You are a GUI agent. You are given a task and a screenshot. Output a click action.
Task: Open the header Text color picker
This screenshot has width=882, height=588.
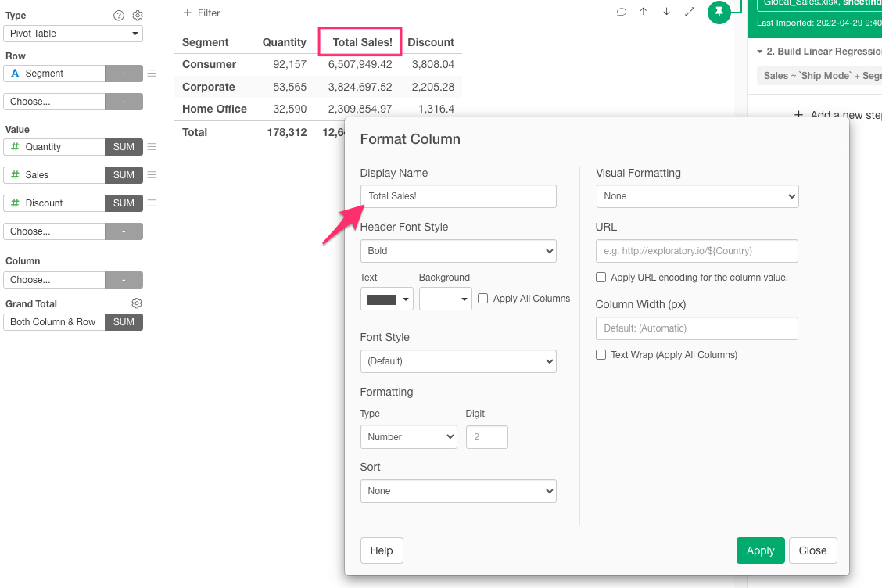click(386, 298)
